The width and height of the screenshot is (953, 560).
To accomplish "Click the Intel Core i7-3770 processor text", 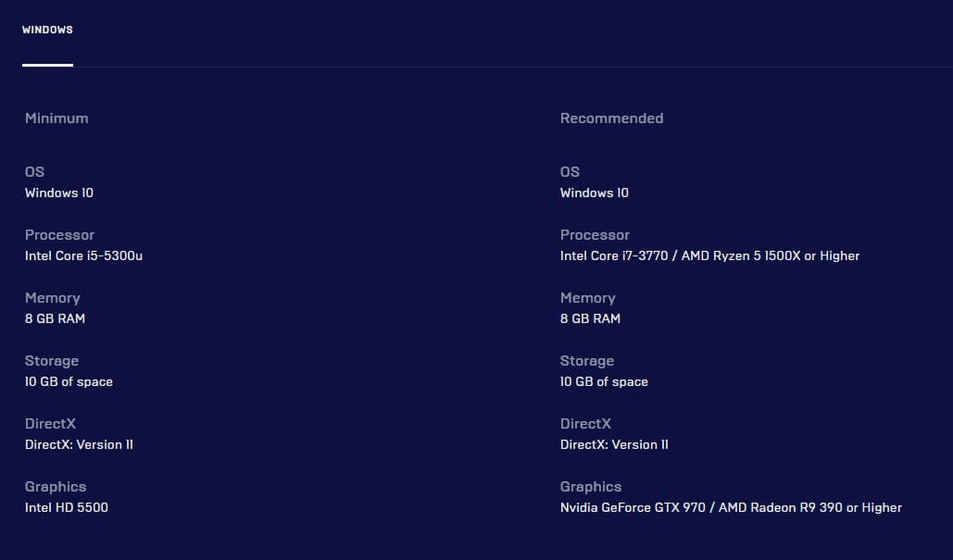I will coord(616,255).
